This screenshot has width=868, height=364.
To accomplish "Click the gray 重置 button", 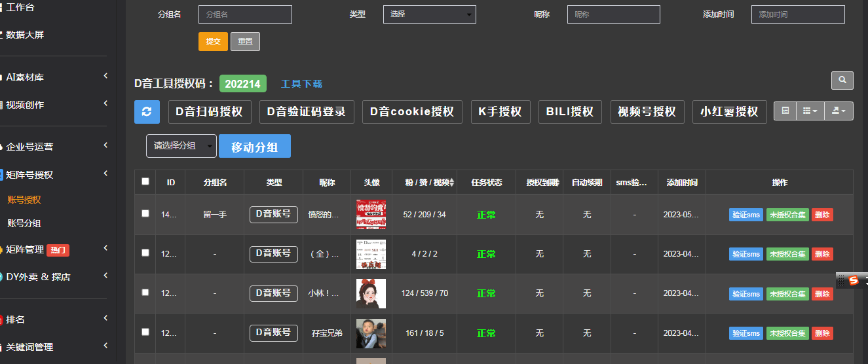I will (245, 41).
